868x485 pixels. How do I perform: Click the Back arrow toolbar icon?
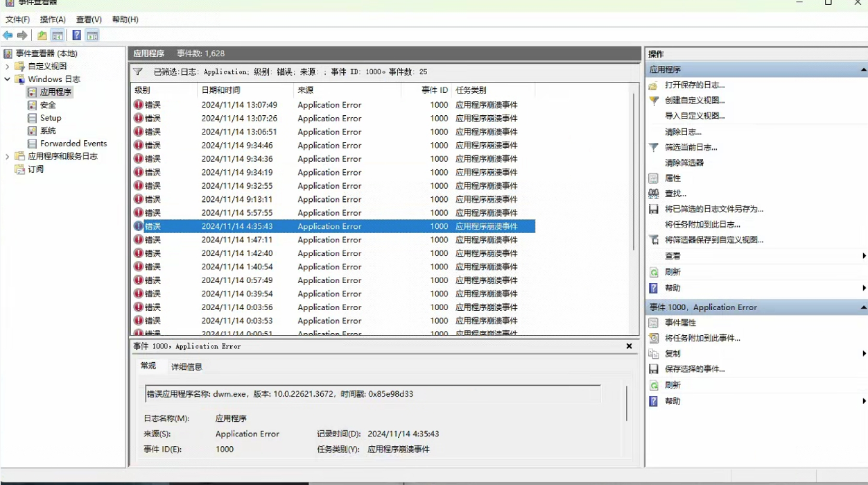(8, 35)
